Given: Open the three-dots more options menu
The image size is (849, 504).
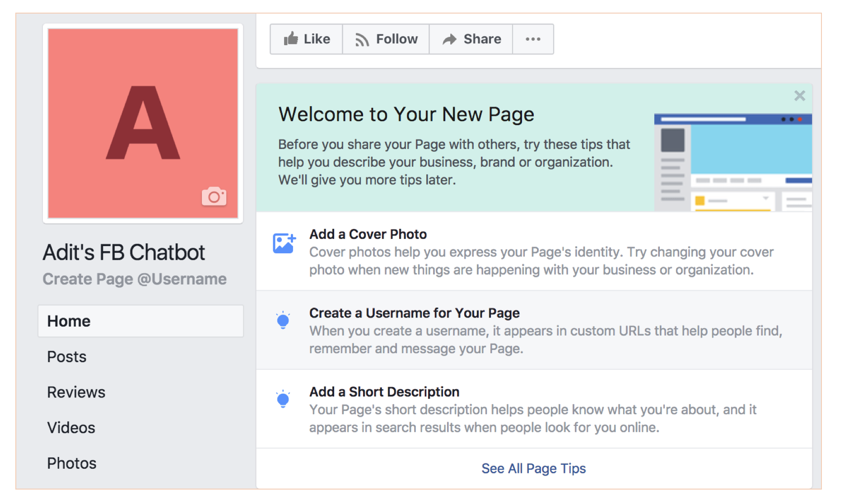Looking at the screenshot, I should click(x=533, y=39).
